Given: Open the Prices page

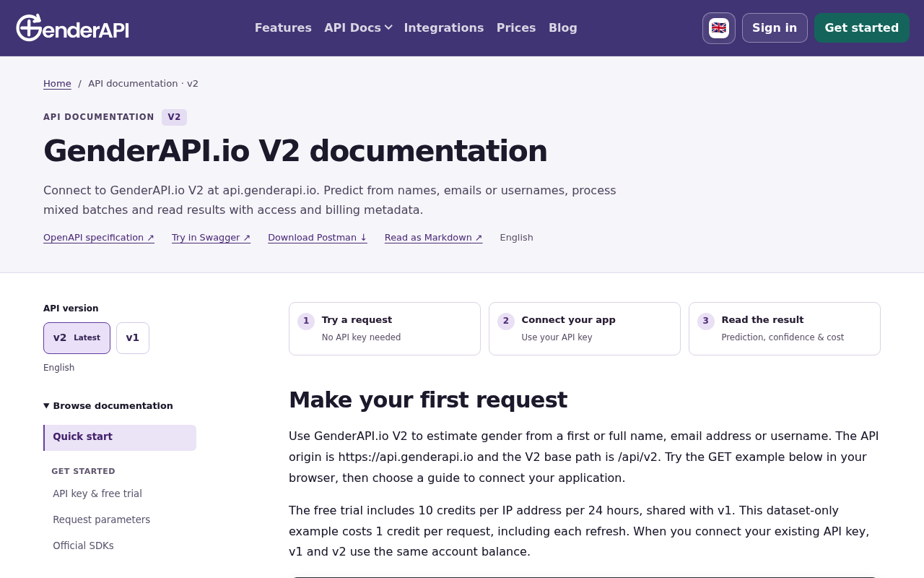Looking at the screenshot, I should pyautogui.click(x=516, y=27).
